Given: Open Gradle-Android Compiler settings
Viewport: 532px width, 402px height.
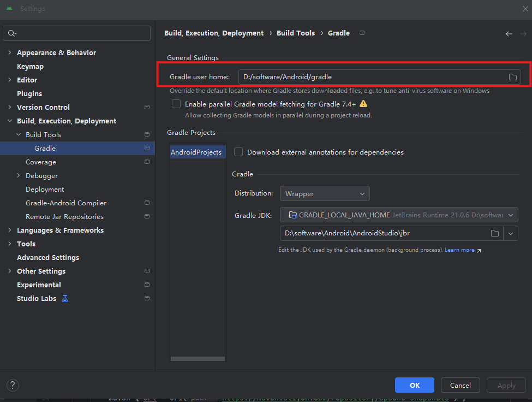Looking at the screenshot, I should [x=66, y=203].
